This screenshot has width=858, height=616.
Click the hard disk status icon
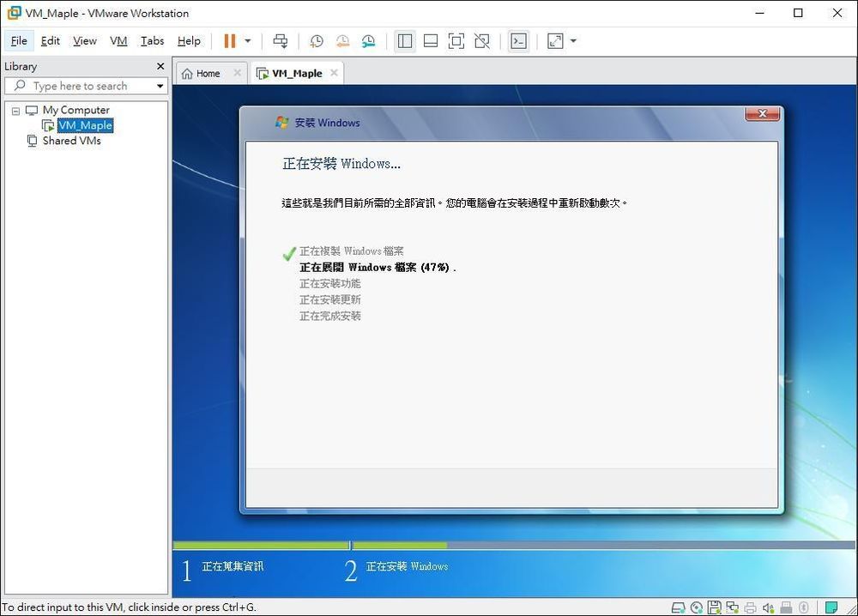click(x=678, y=607)
